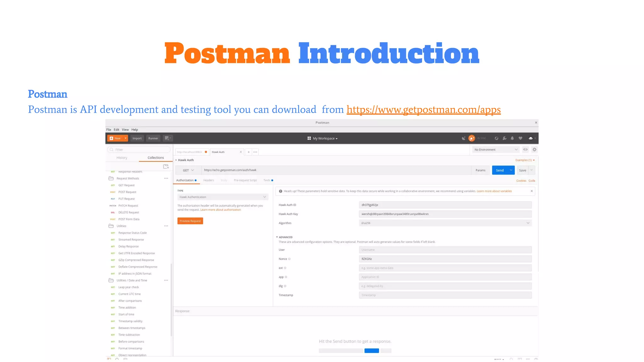Open Request Methods folder ellipsis menu
This screenshot has height=362, width=644.
click(166, 178)
